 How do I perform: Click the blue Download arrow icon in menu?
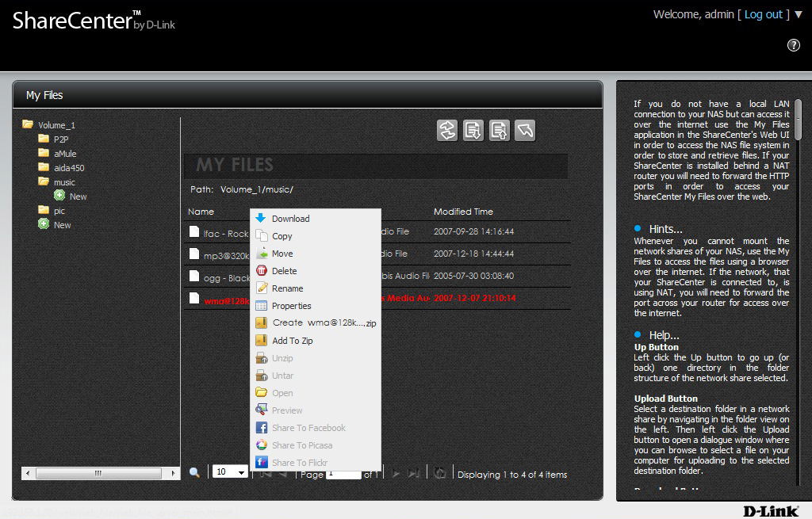[x=261, y=218]
